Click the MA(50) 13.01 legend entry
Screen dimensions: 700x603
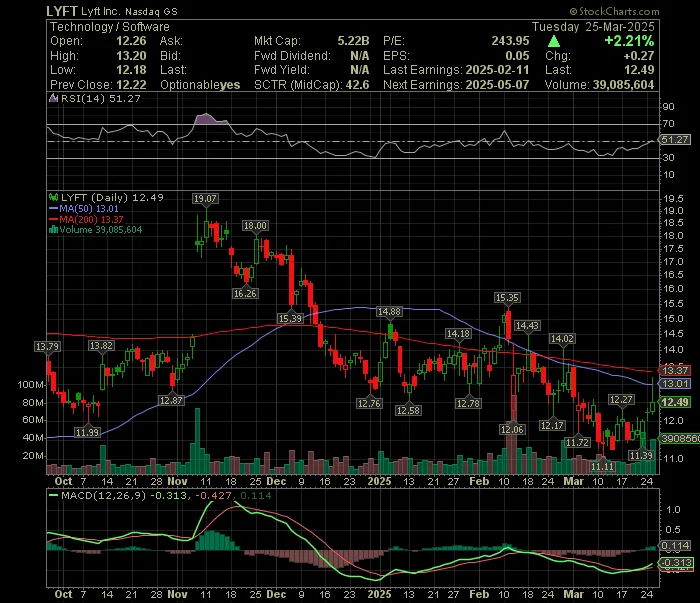[x=84, y=208]
